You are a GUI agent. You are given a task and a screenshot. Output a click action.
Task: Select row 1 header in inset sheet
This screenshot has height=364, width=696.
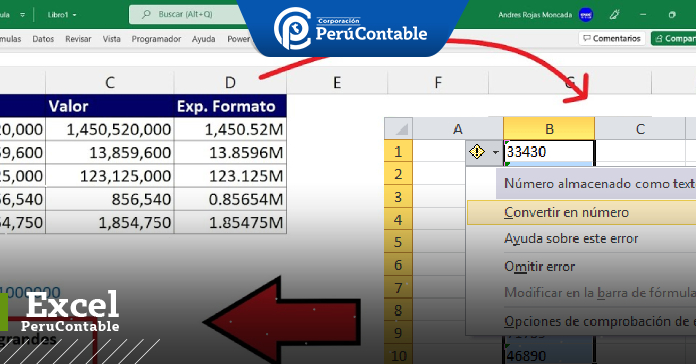(x=398, y=152)
